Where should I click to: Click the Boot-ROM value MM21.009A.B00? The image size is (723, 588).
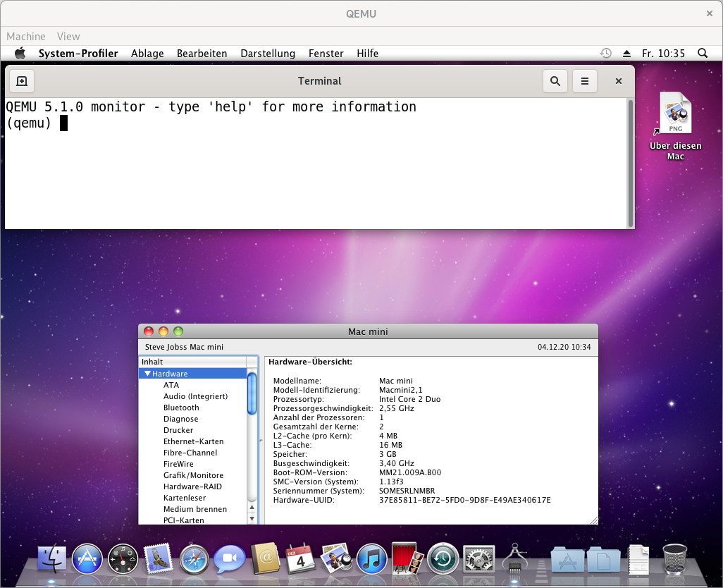pos(410,472)
